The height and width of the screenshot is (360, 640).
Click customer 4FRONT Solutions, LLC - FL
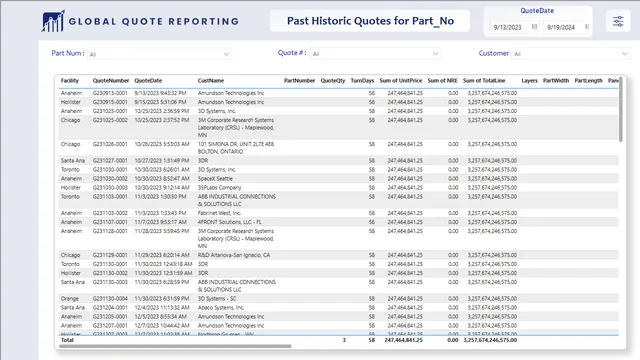point(230,222)
